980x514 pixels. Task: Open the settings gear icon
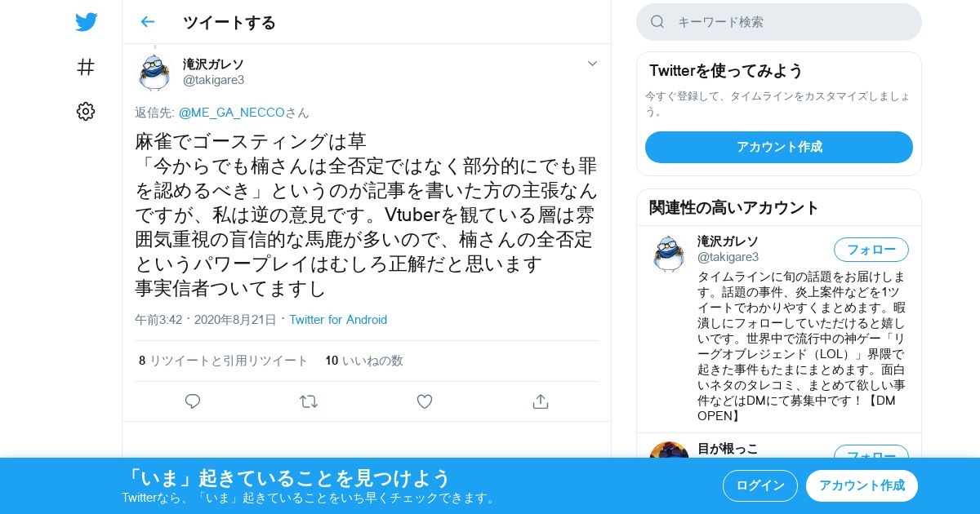86,112
